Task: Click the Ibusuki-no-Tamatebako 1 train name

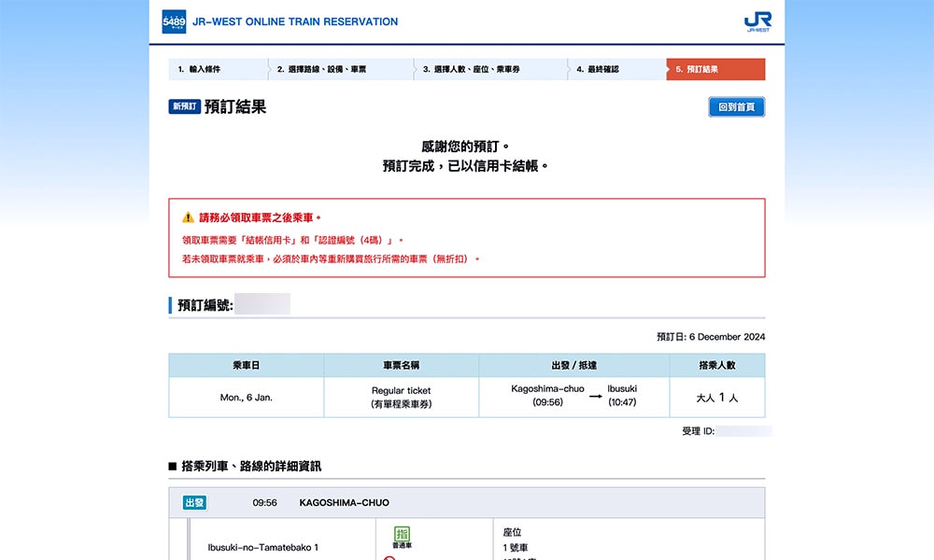Action: pos(262,548)
